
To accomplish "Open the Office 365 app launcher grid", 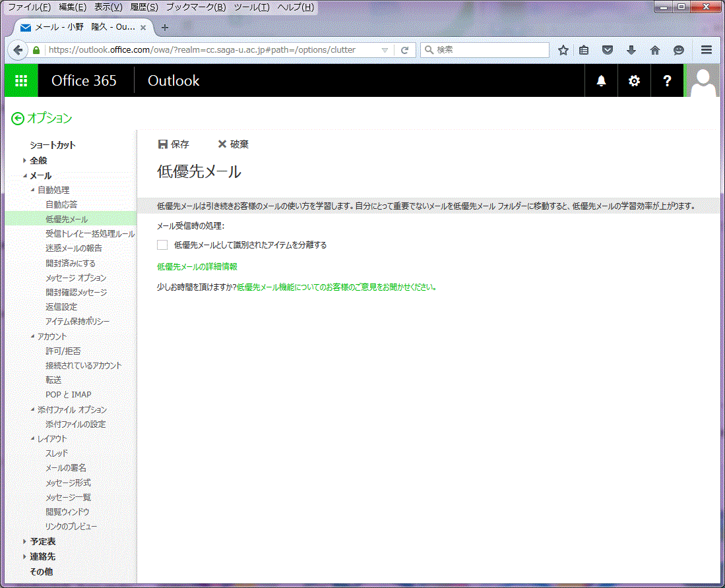I will tap(21, 80).
